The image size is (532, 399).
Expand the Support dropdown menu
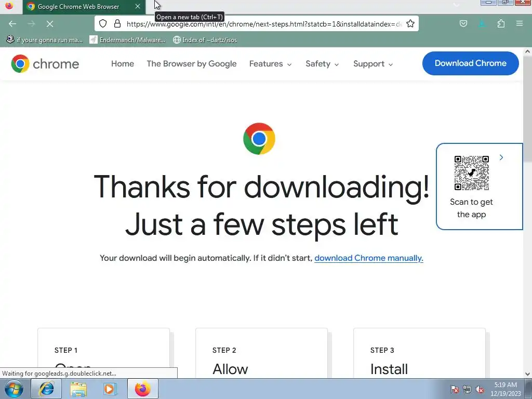tap(373, 64)
